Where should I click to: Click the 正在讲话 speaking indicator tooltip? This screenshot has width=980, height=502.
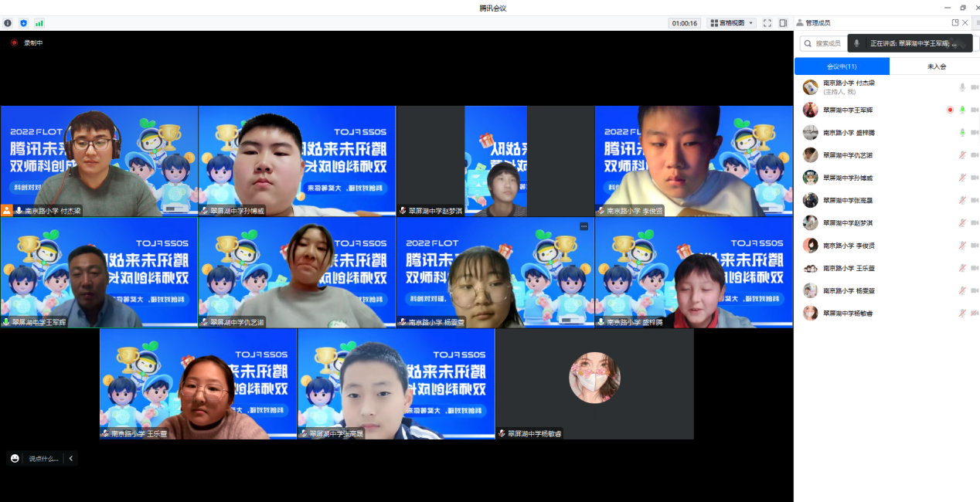click(x=910, y=43)
